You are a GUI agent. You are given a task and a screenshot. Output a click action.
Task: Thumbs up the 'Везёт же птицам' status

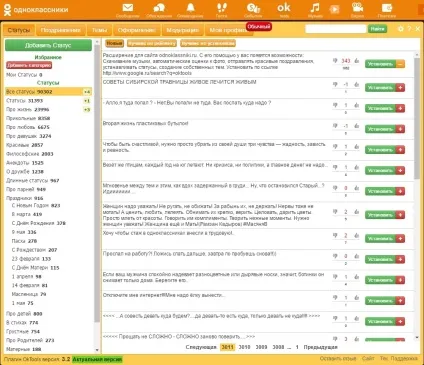click(357, 167)
